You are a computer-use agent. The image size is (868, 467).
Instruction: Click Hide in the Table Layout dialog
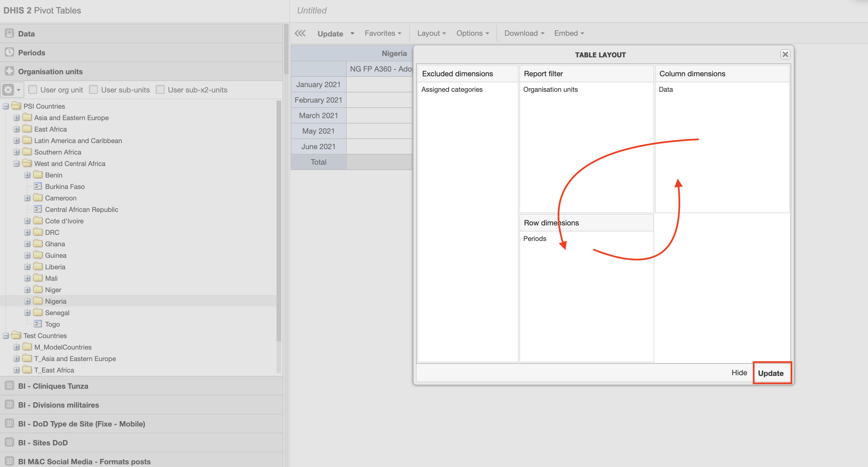click(x=739, y=373)
